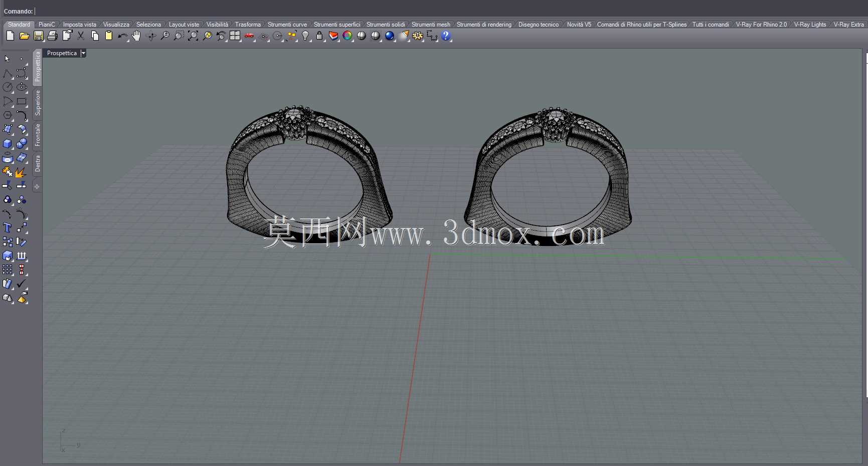
Task: Create a new document with the New file icon
Action: point(10,36)
